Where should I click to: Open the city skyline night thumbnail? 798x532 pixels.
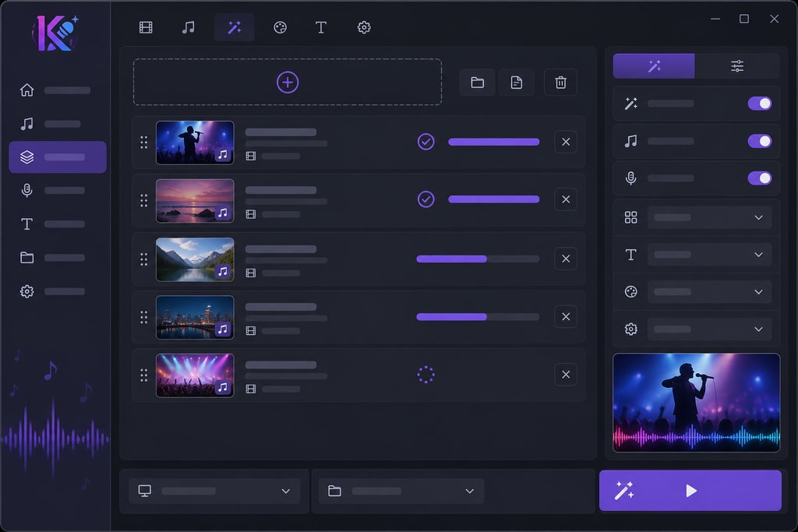point(195,317)
